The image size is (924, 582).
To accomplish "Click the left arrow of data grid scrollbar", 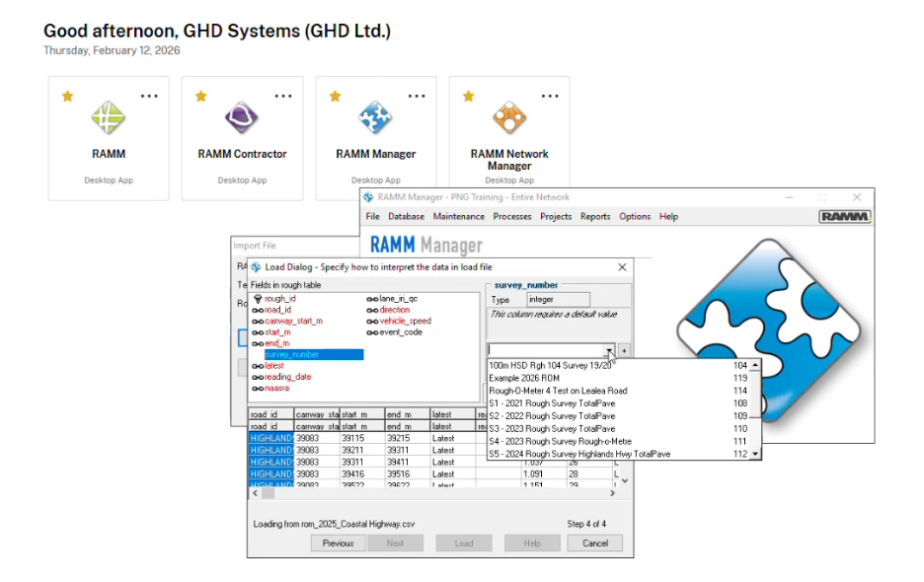I will [x=255, y=493].
